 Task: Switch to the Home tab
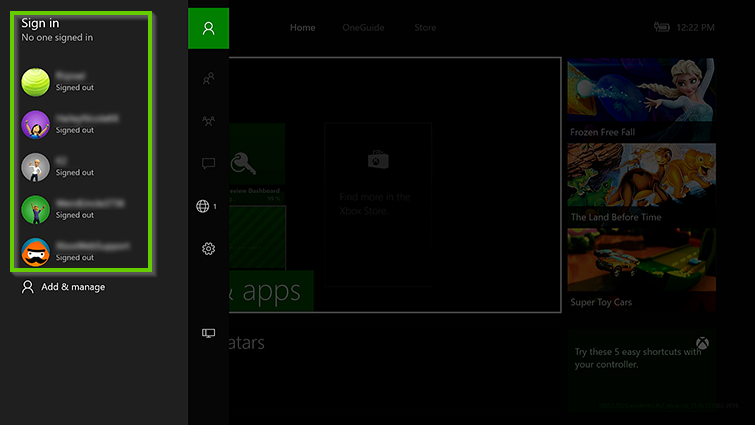click(x=302, y=28)
